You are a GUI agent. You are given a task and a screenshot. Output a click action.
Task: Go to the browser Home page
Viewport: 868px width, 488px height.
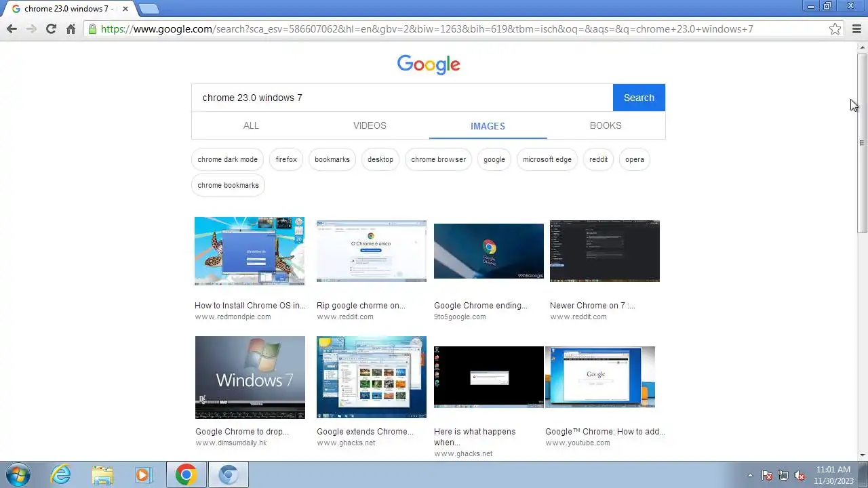(x=71, y=28)
